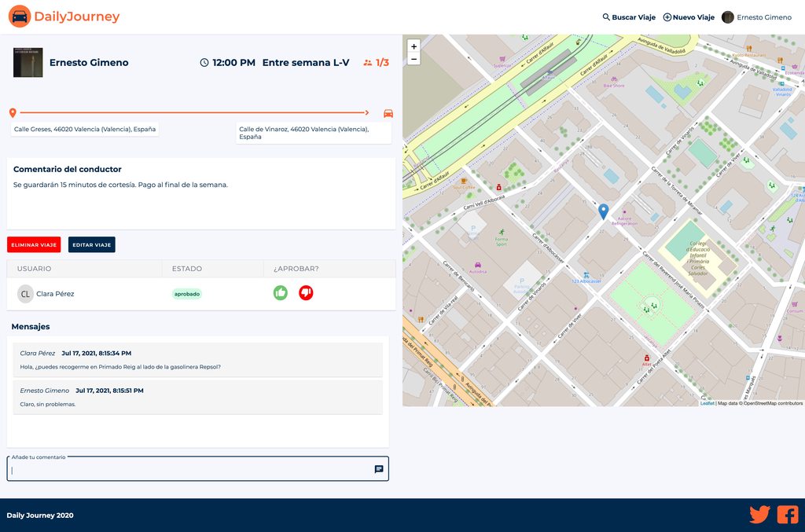805x532 pixels.
Task: Click the Mensajes heading
Action: pos(31,327)
